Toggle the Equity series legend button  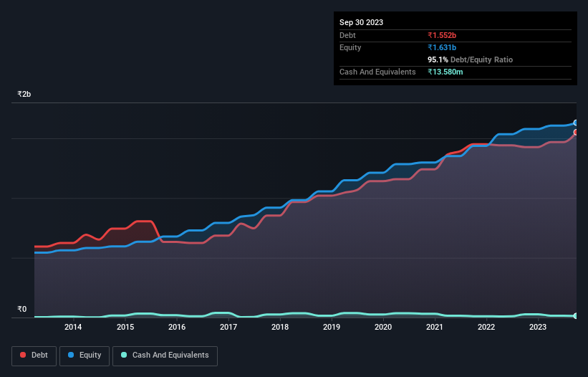[x=85, y=355]
